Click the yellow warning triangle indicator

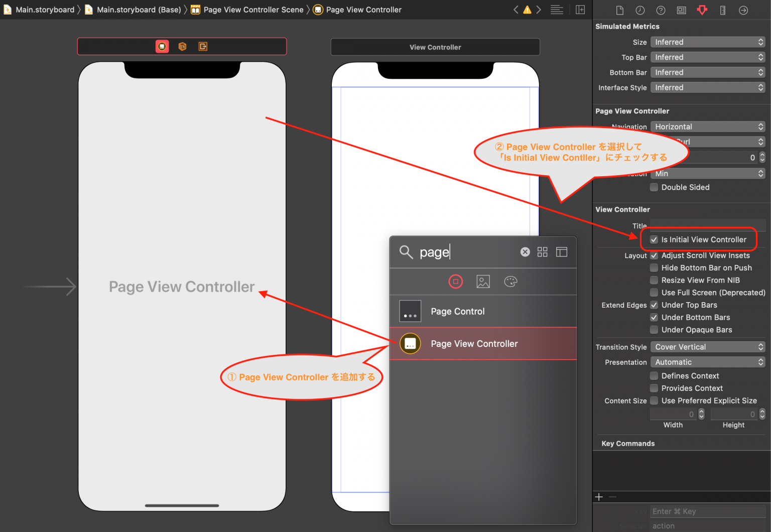(527, 10)
